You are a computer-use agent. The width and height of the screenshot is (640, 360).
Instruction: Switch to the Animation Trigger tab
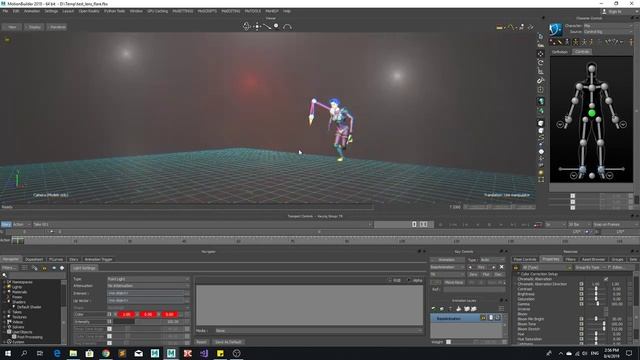pyautogui.click(x=98, y=259)
